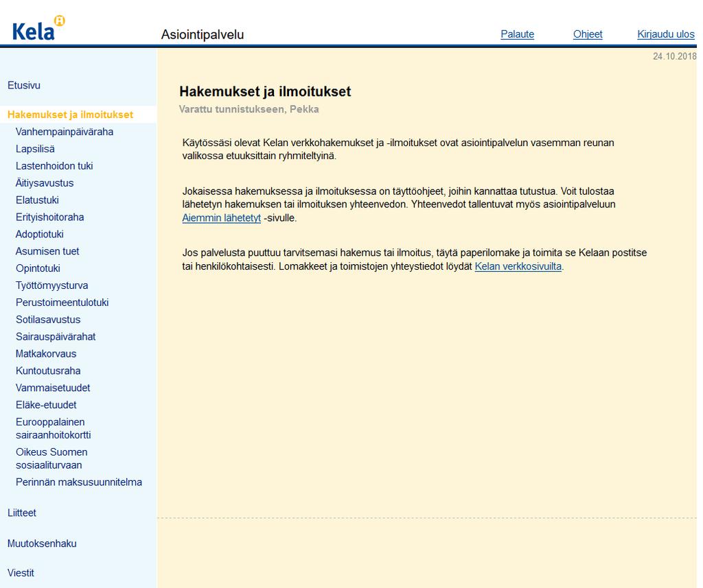Open Vammaisetuudet in sidebar
This screenshot has width=703, height=588.
(x=53, y=388)
